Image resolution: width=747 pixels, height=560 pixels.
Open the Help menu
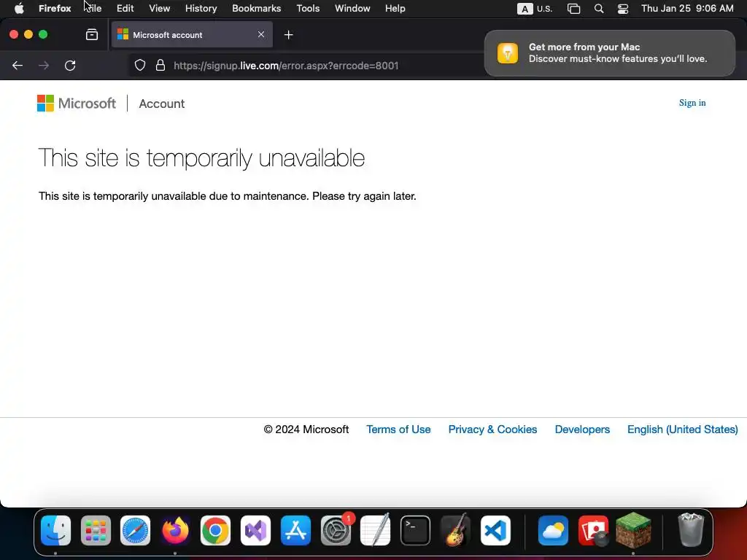[x=395, y=9]
